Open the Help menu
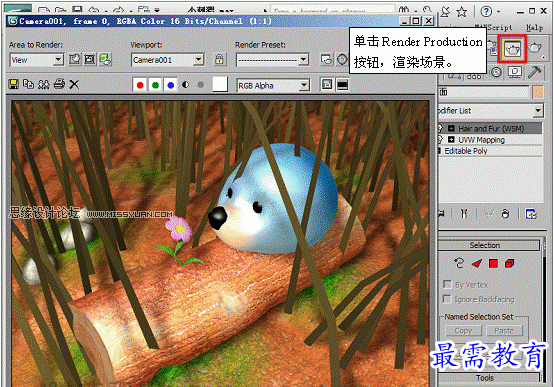This screenshot has width=554, height=387. click(x=534, y=27)
